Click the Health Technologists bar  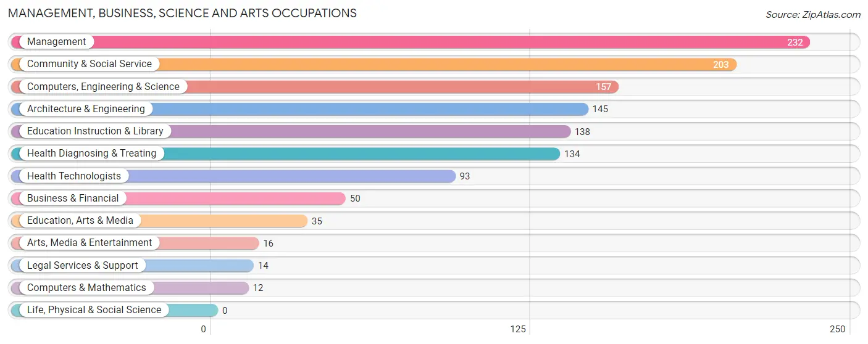point(233,176)
